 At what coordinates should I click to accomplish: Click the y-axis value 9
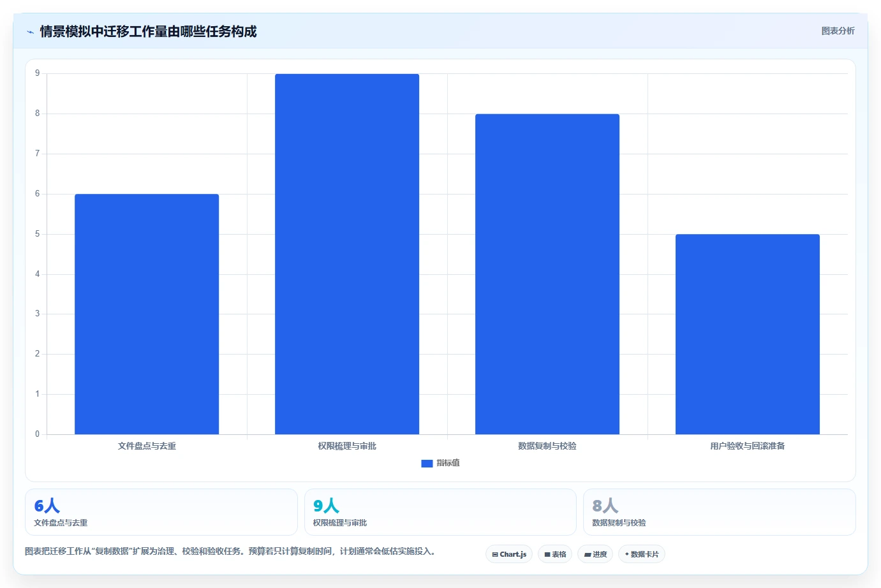tap(37, 73)
